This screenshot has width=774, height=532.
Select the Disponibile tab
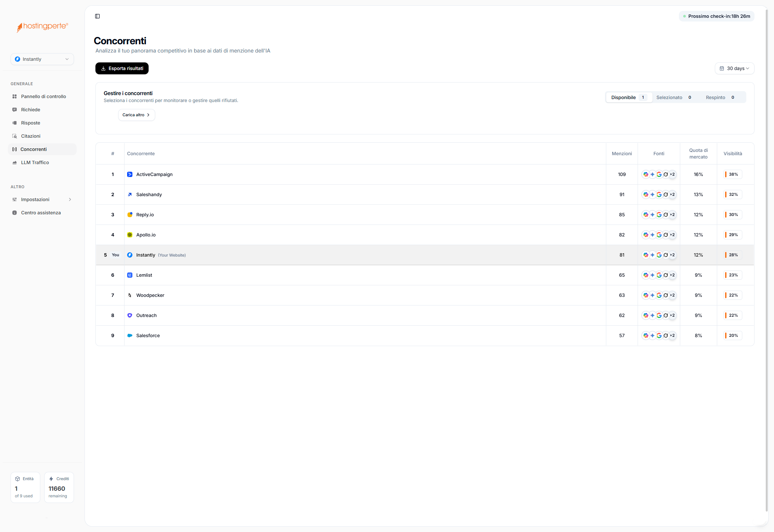[628, 97]
